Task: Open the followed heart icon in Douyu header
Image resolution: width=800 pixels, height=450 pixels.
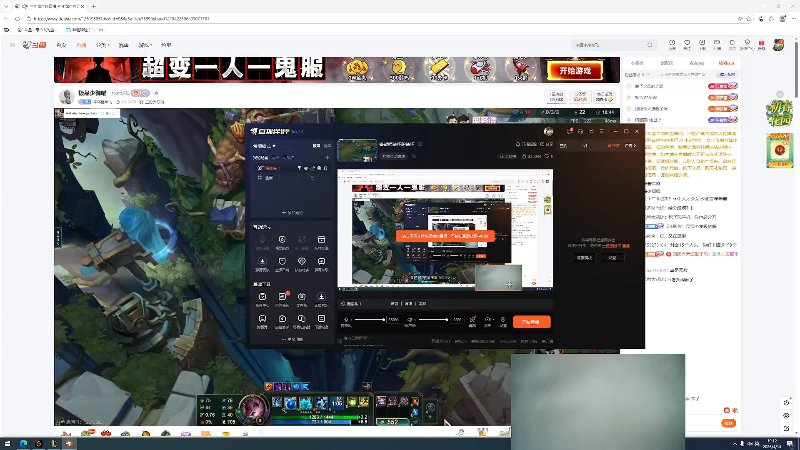Action: [x=687, y=45]
